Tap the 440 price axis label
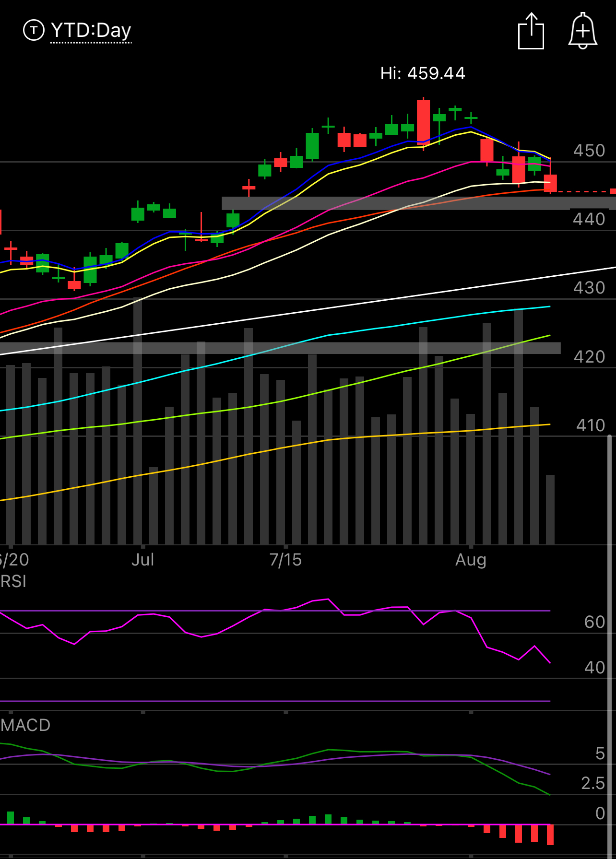 [x=589, y=219]
